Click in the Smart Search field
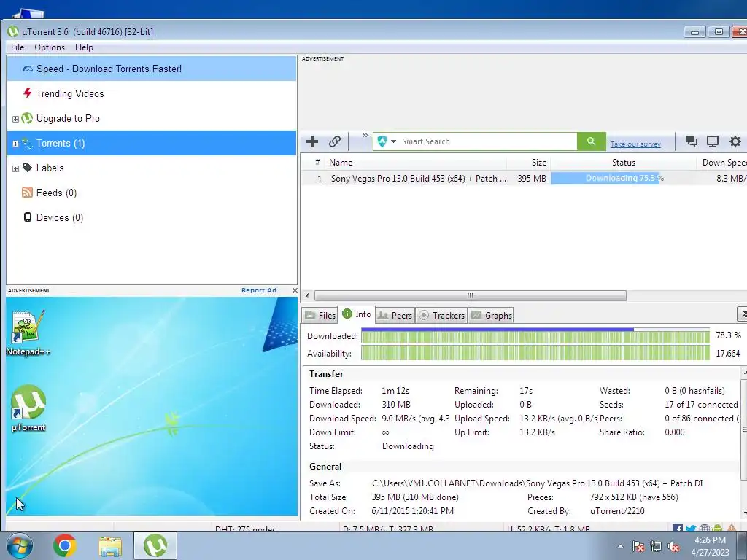The height and width of the screenshot is (560, 747). coord(487,141)
